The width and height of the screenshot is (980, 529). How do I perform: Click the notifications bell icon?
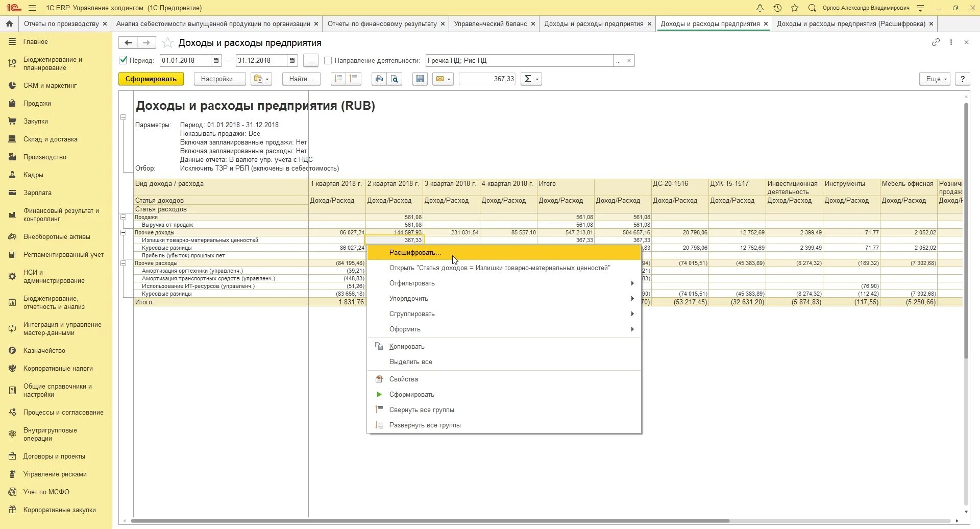(x=760, y=8)
